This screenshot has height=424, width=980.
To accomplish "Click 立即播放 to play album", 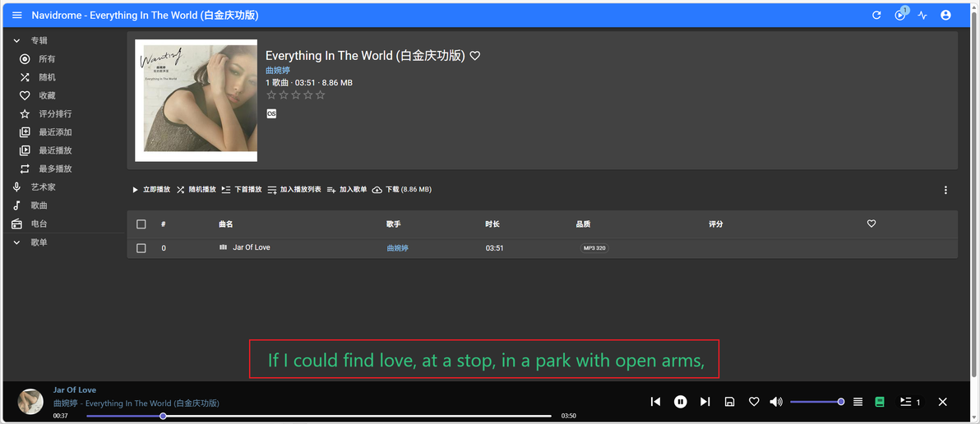I will [x=150, y=189].
